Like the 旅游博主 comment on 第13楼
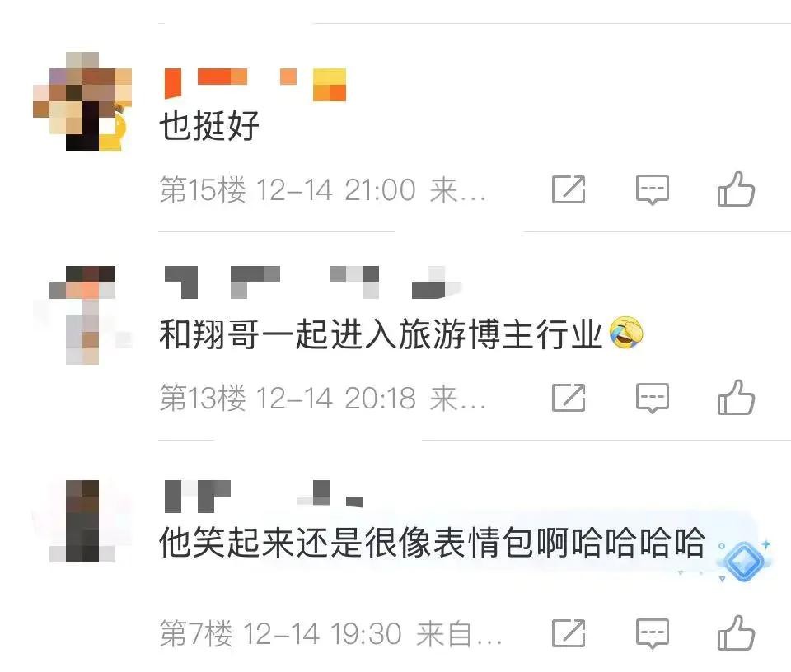Image resolution: width=791 pixels, height=672 pixels. (x=736, y=398)
